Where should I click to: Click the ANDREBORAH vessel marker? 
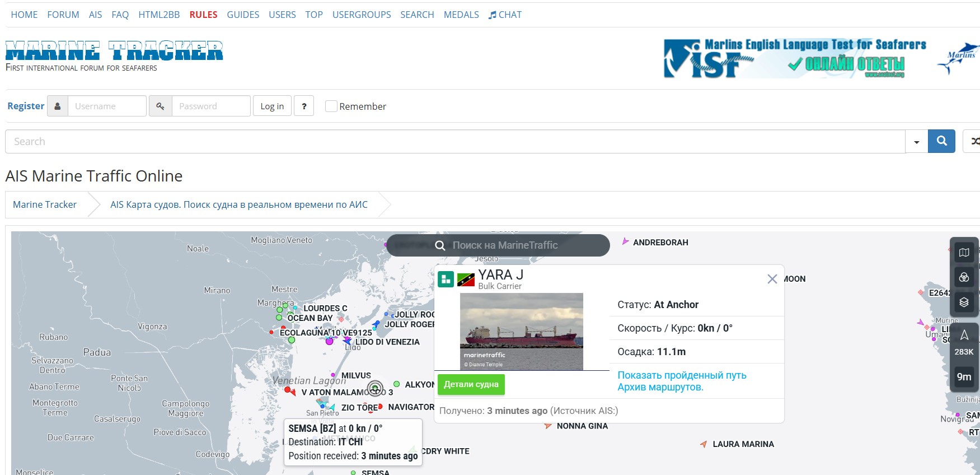[x=625, y=241]
